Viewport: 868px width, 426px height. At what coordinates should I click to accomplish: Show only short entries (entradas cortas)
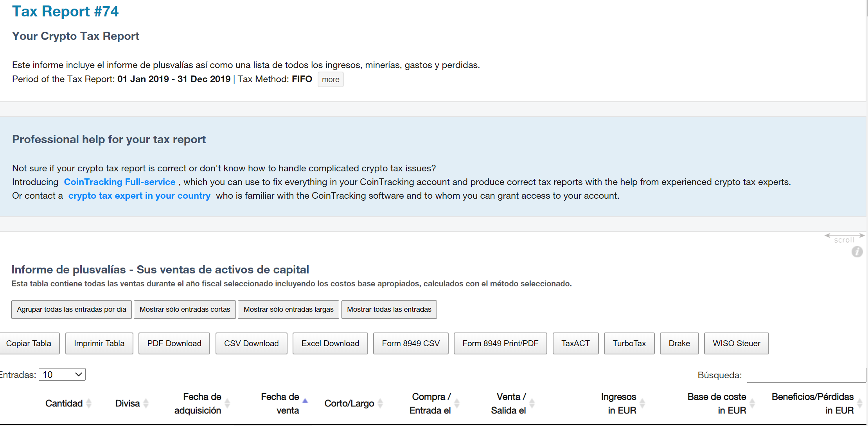[x=185, y=309]
